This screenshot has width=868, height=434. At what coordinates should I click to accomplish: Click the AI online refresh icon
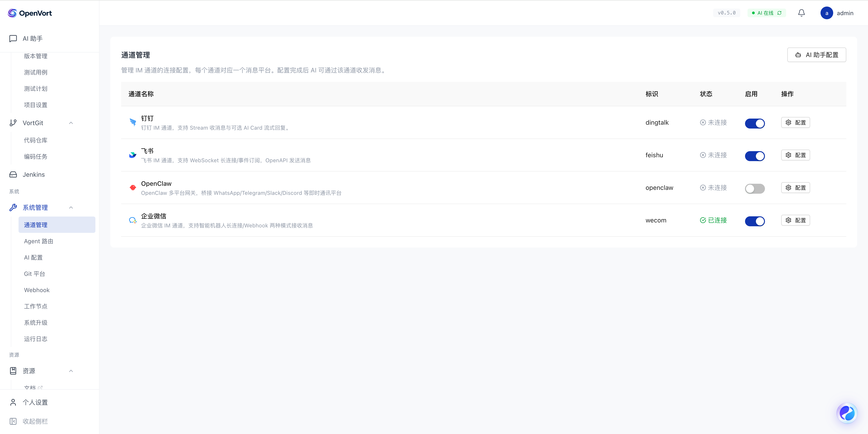pos(779,13)
